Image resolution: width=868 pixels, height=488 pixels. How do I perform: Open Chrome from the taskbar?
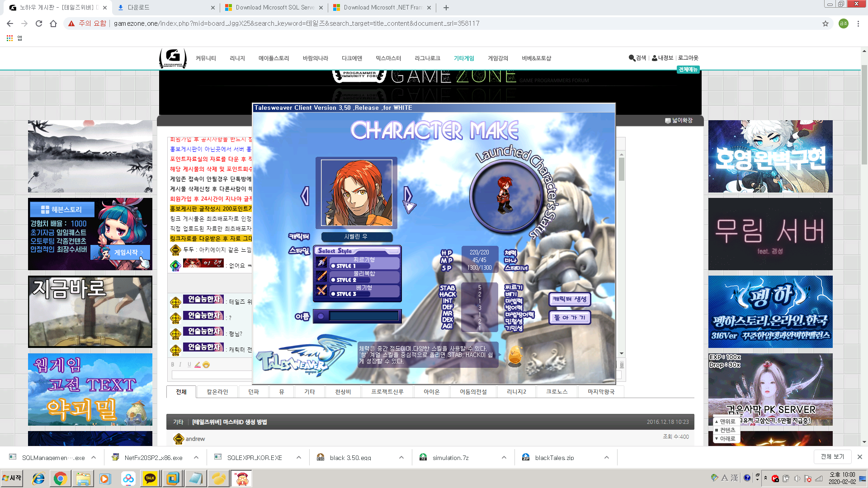pyautogui.click(x=60, y=479)
